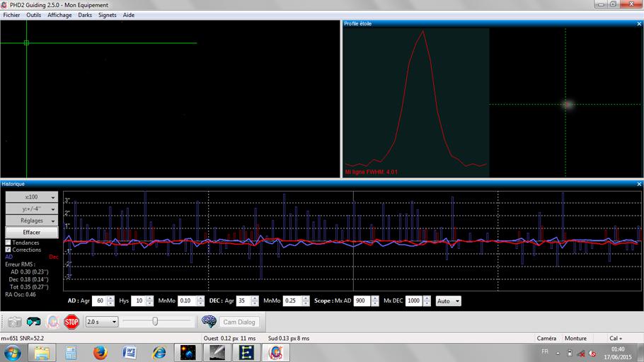
Task: Open the Windows Start orb
Action: point(12,353)
